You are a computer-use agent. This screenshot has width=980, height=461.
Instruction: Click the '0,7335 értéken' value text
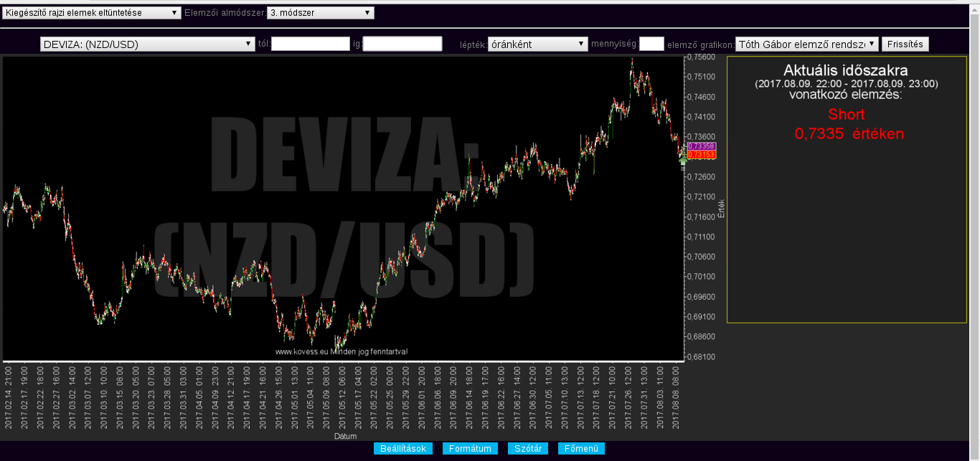[x=849, y=134]
